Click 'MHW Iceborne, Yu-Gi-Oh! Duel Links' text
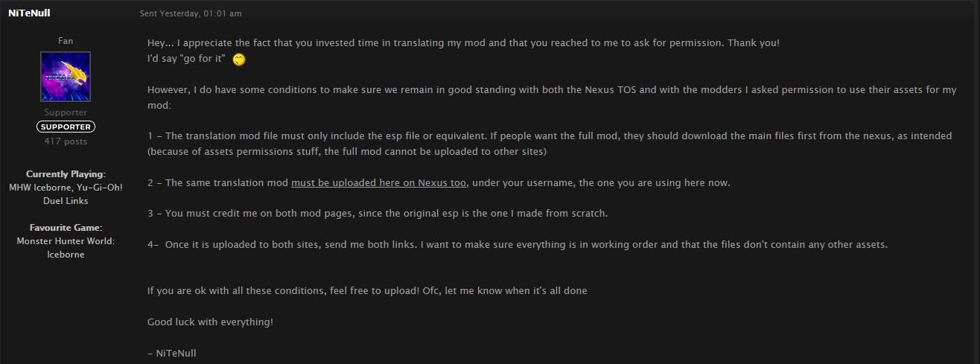 (x=66, y=194)
